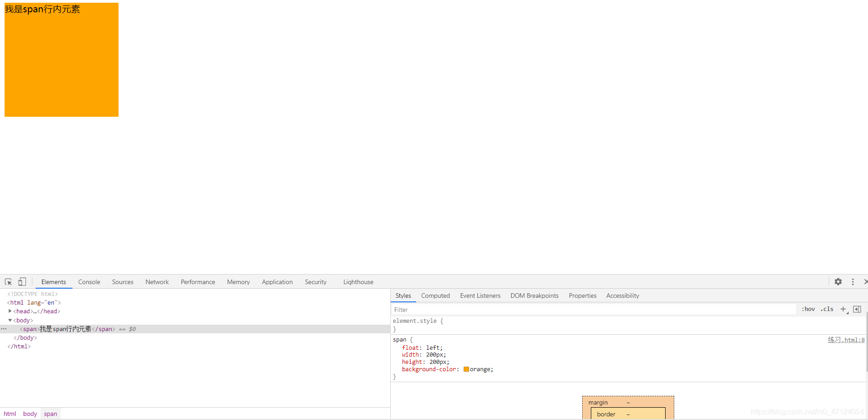The image size is (868, 420).
Task: Activate the inspect element picker icon
Action: coord(8,282)
